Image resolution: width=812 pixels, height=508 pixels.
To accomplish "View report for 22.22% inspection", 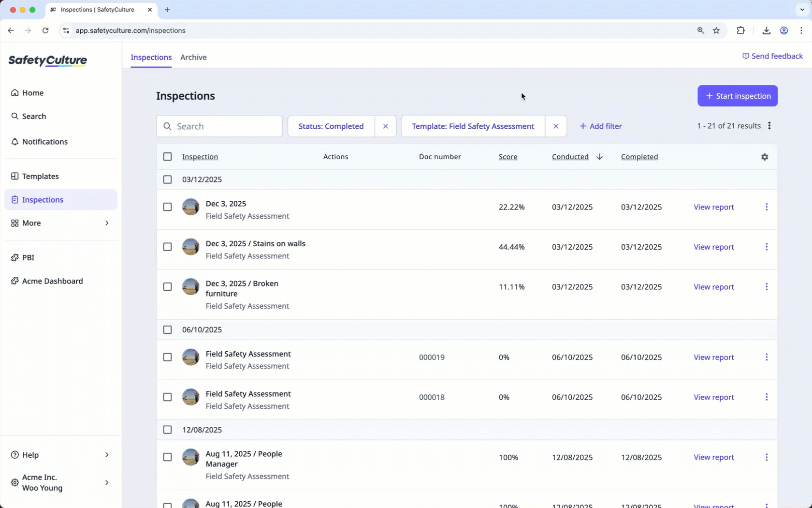I will pyautogui.click(x=714, y=207).
